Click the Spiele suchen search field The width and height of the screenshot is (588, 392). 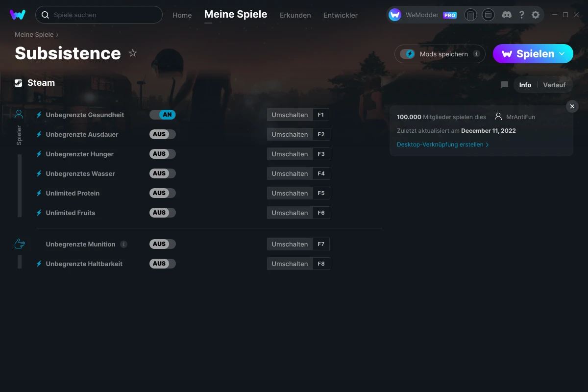103,15
